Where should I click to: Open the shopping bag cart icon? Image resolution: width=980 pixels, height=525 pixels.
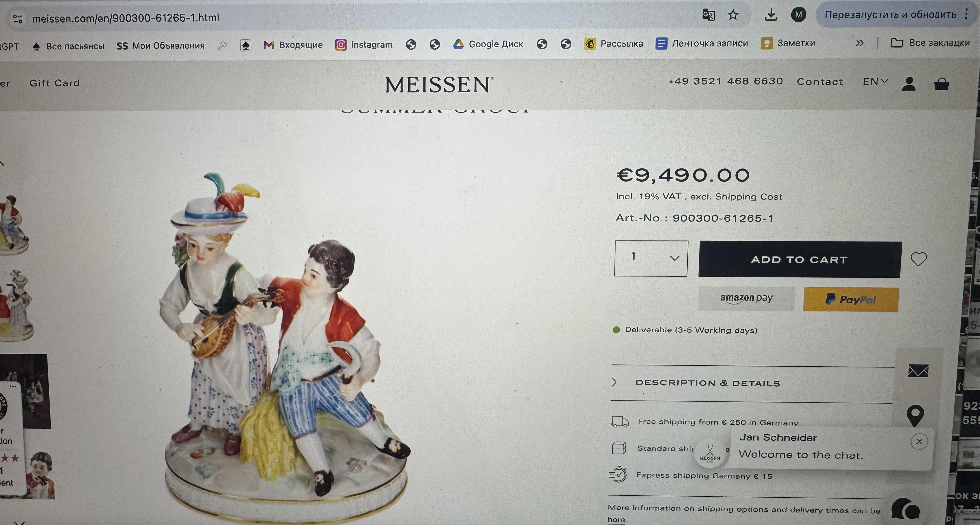942,84
